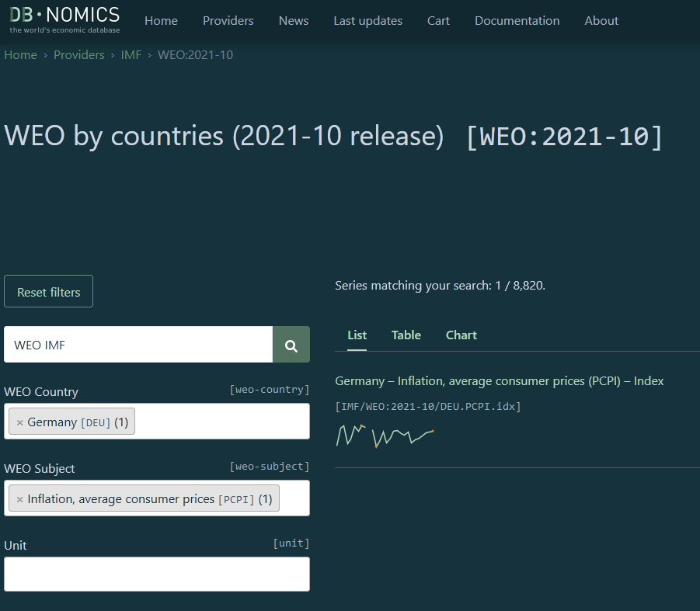Open the WEO Subject selection box
This screenshot has height=611, width=700.
click(x=157, y=498)
